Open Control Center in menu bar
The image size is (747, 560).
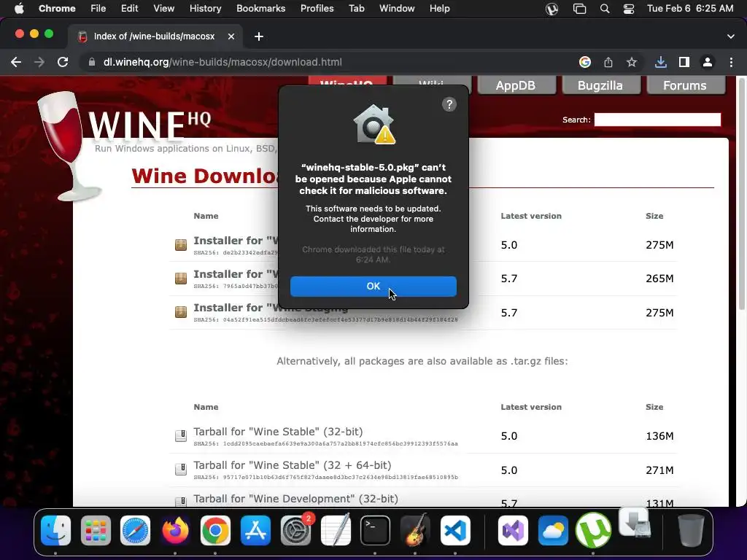click(x=629, y=9)
